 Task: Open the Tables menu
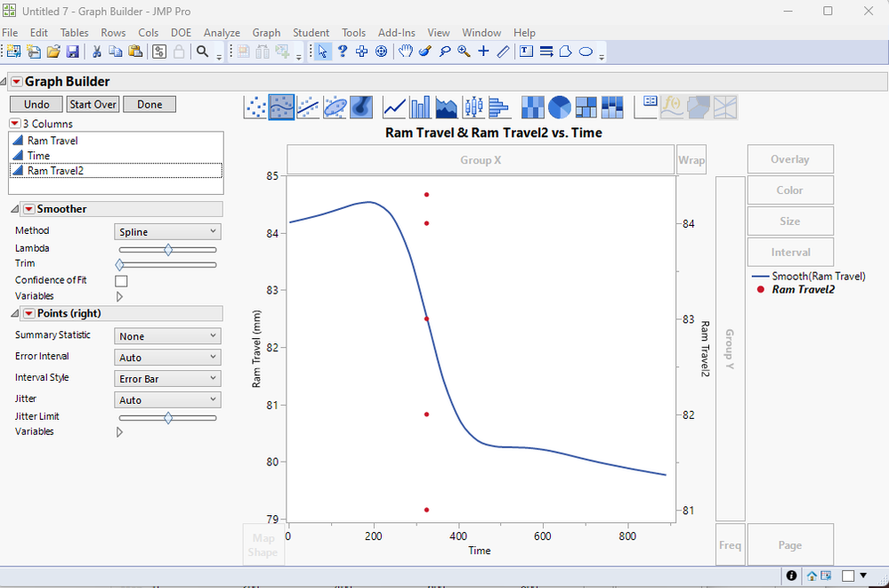click(x=74, y=33)
